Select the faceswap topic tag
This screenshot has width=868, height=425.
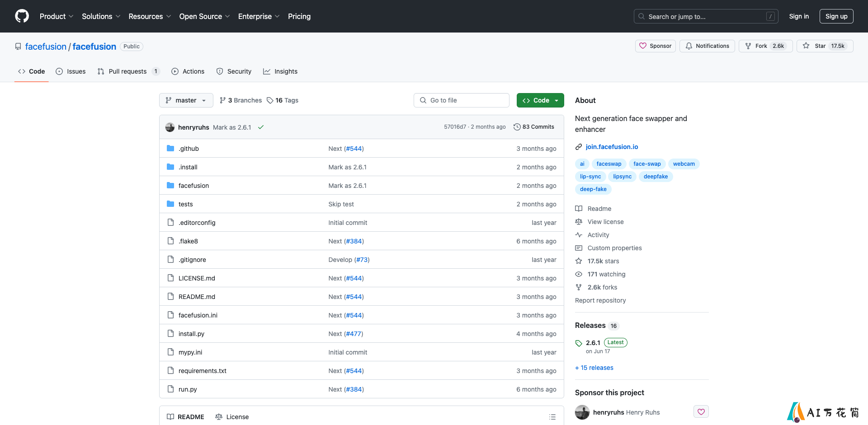click(609, 164)
